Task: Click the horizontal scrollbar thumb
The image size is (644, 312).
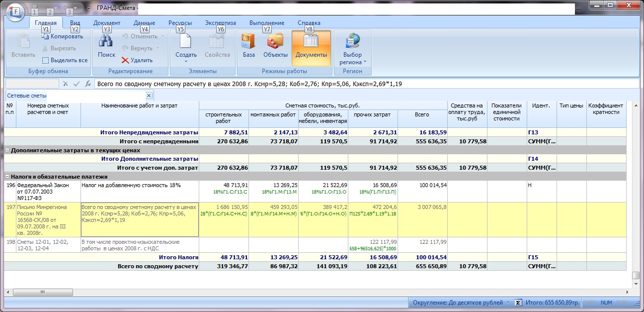Action: coord(42,292)
